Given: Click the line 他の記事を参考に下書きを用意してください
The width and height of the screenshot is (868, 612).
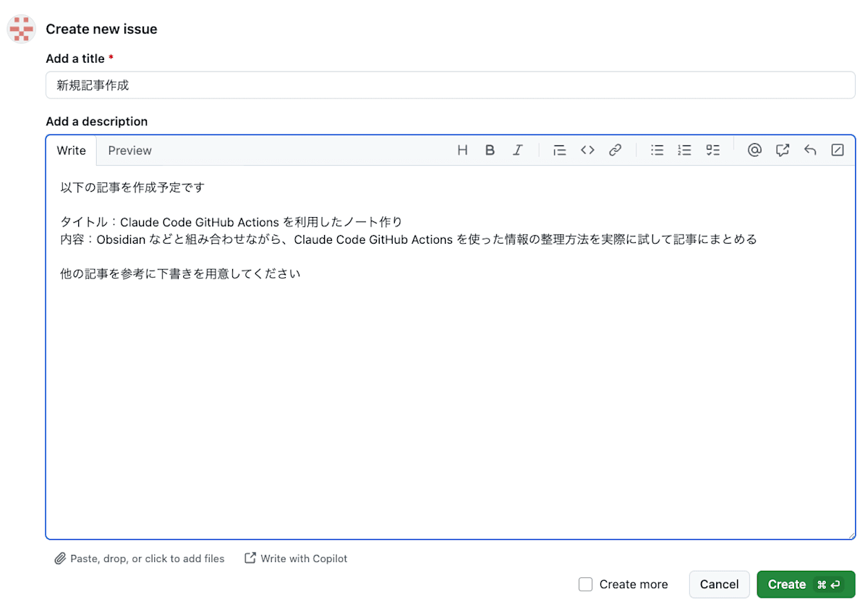Looking at the screenshot, I should point(180,274).
